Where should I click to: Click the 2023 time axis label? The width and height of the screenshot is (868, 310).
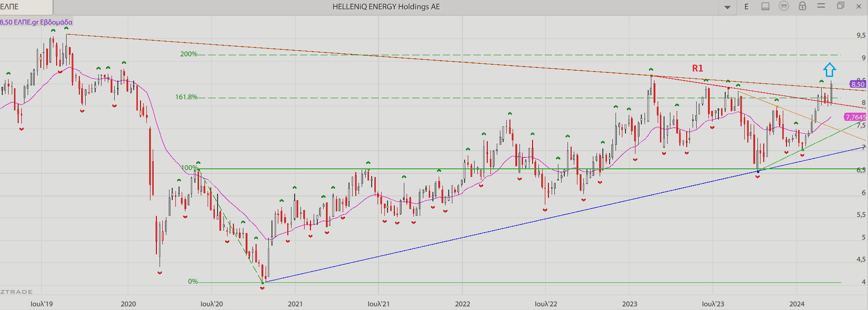pos(630,304)
